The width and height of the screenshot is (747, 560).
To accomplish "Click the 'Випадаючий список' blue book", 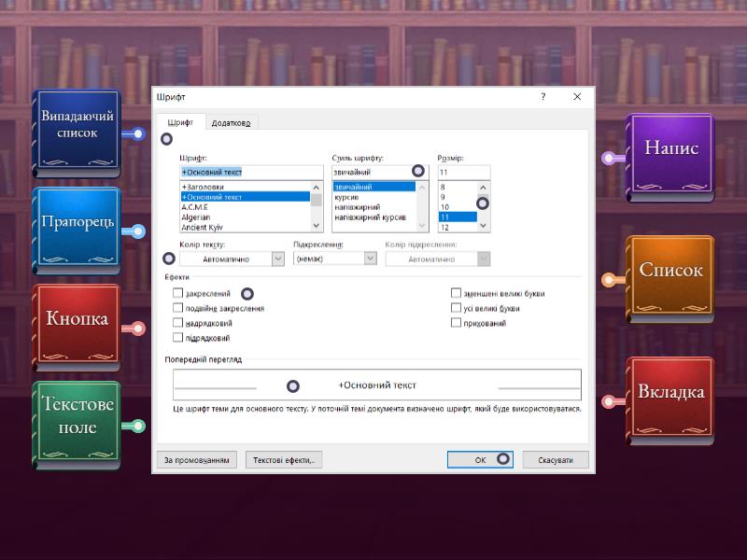I will tap(77, 133).
